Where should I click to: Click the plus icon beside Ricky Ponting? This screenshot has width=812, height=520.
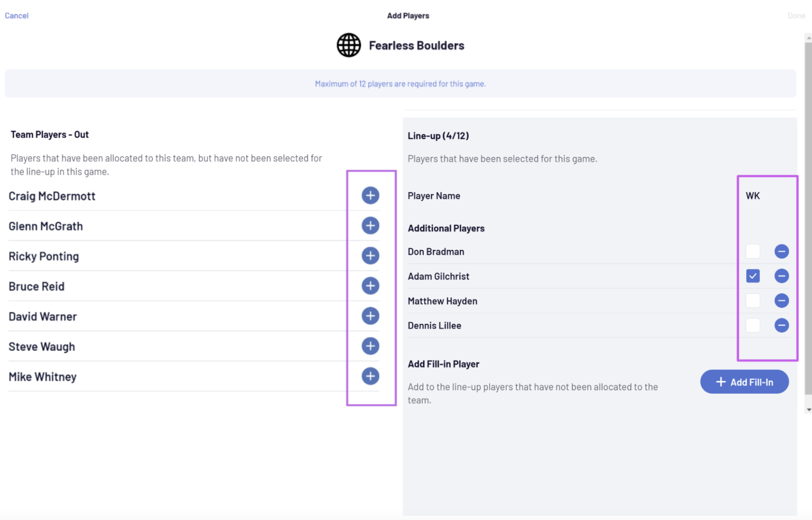370,255
